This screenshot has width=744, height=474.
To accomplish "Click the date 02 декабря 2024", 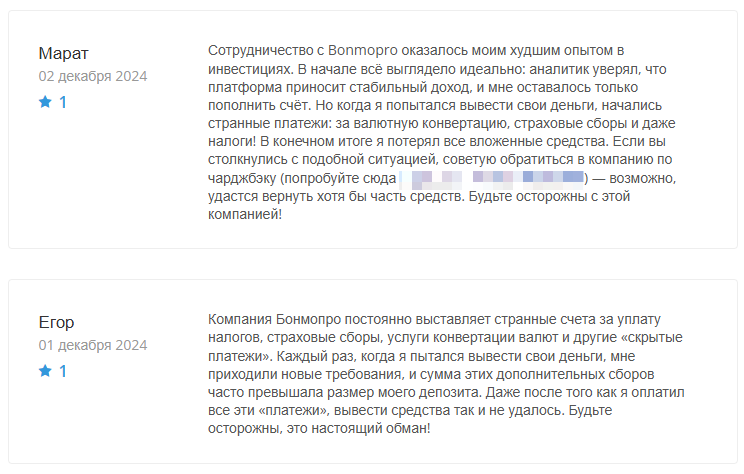I will point(93,76).
